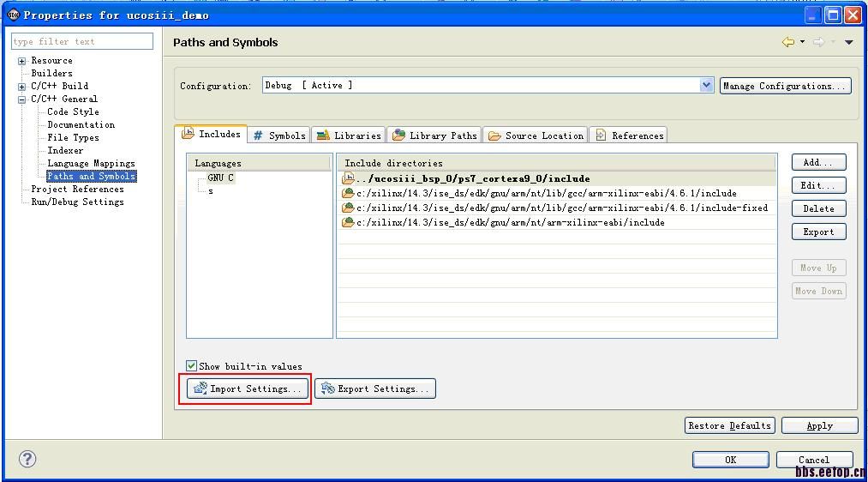Image resolution: width=868 pixels, height=482 pixels.
Task: Click Restore Defaults button
Action: 729,425
